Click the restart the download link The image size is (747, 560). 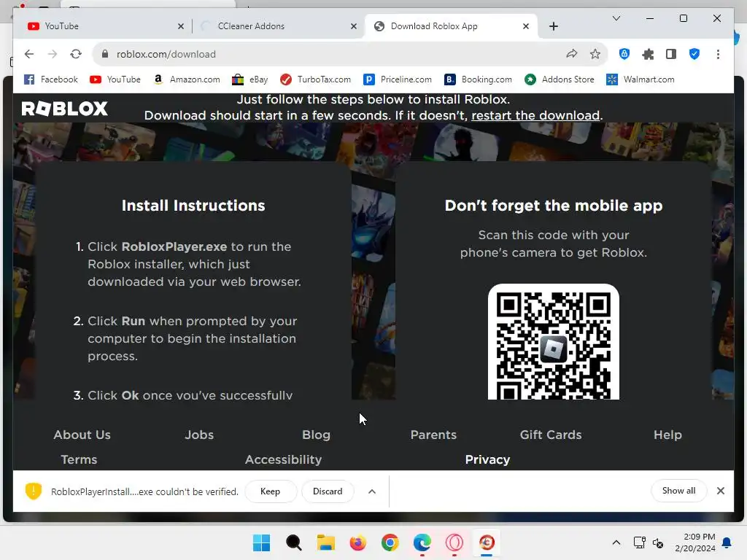(535, 115)
